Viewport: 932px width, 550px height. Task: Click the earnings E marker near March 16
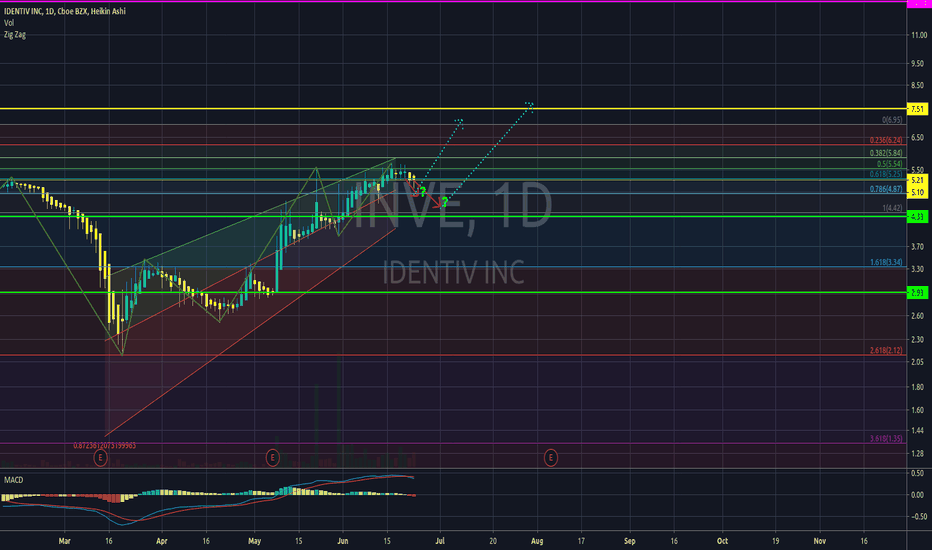click(x=100, y=458)
